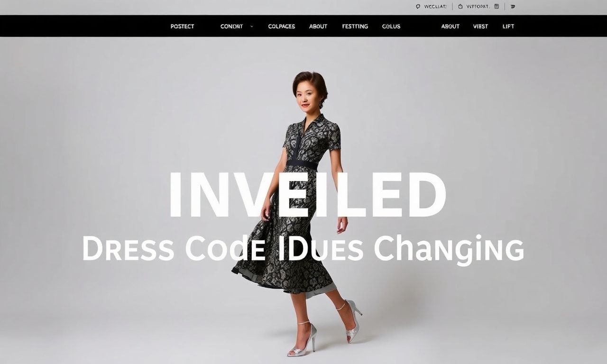The image size is (607, 364).
Task: Click the location pin icon beside WCCLIAT
Action: click(x=418, y=7)
